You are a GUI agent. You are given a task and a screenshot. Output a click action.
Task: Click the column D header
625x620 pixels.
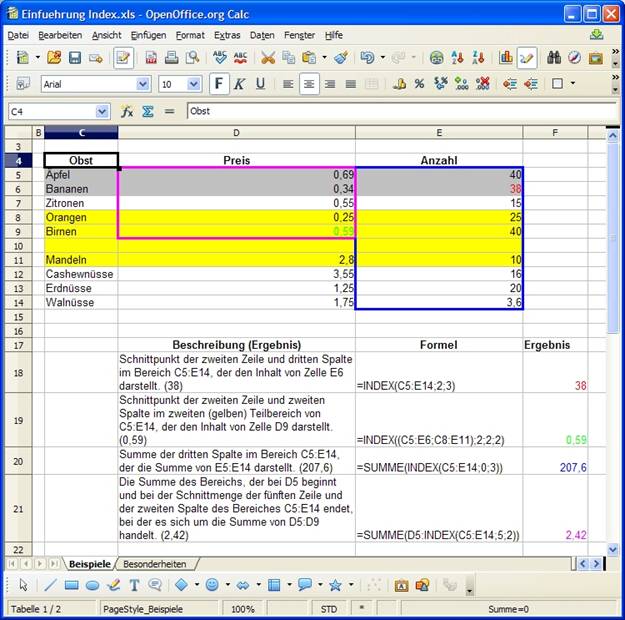[x=236, y=132]
